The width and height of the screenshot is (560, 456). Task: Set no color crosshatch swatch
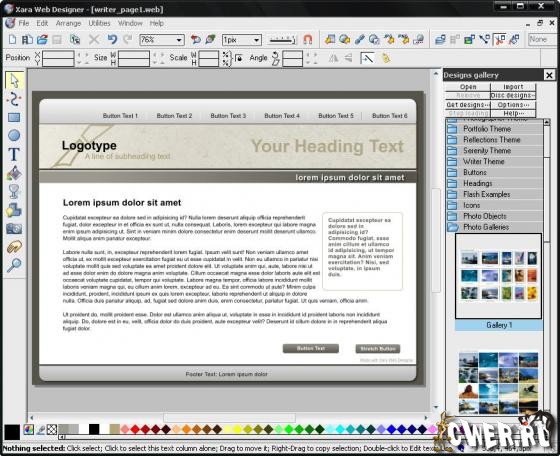tap(52, 430)
